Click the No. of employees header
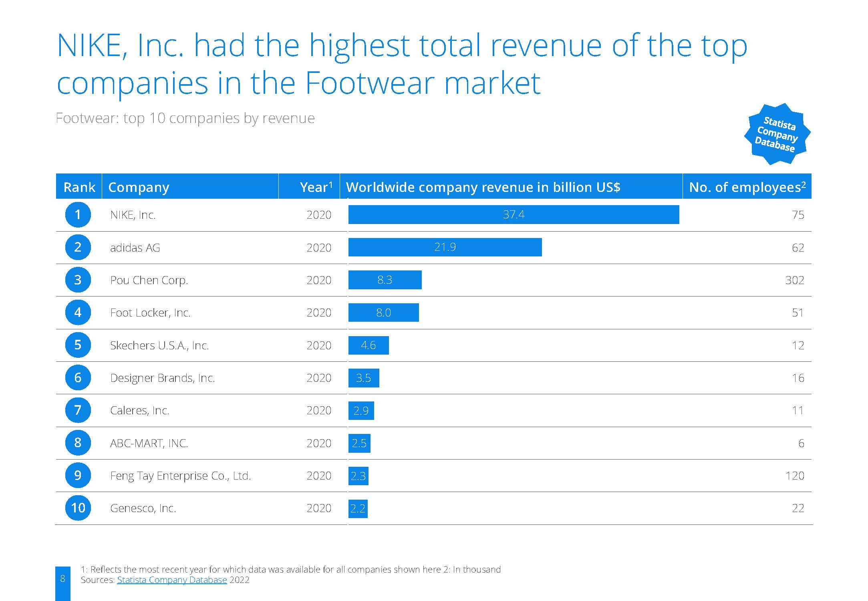The height and width of the screenshot is (601, 868). (747, 186)
